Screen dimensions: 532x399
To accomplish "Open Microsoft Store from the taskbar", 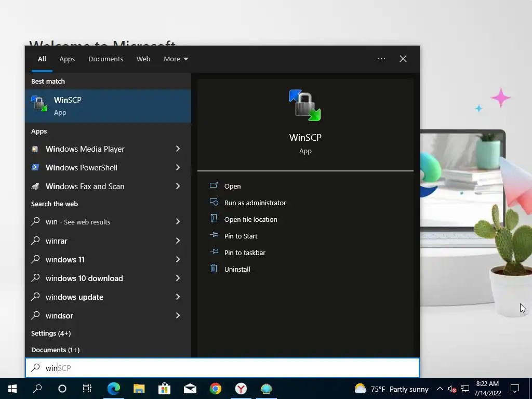I will (165, 389).
